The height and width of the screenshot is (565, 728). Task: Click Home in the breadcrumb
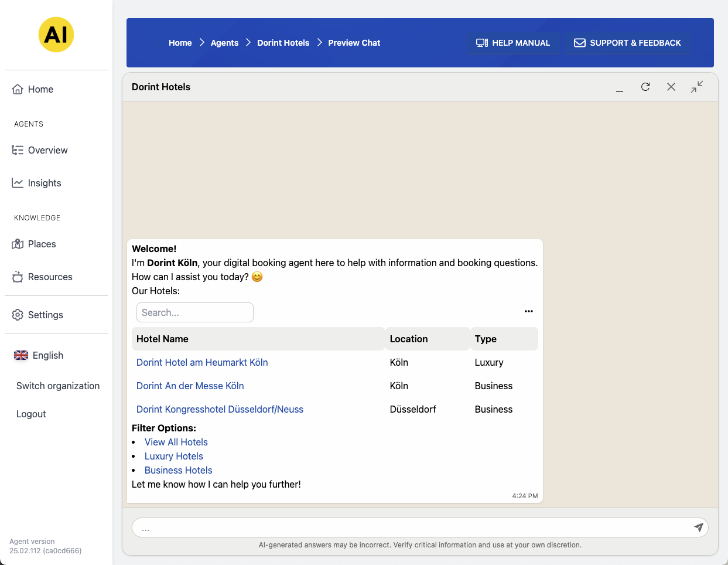tap(180, 43)
